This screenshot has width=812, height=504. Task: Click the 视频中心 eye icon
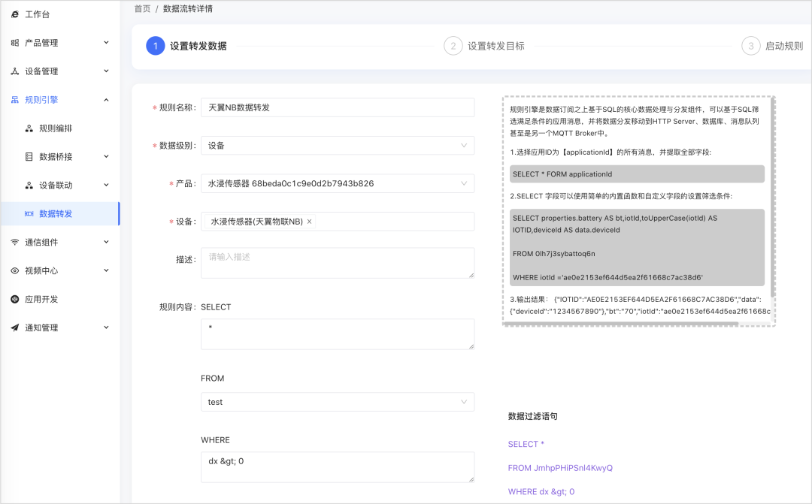pos(15,270)
